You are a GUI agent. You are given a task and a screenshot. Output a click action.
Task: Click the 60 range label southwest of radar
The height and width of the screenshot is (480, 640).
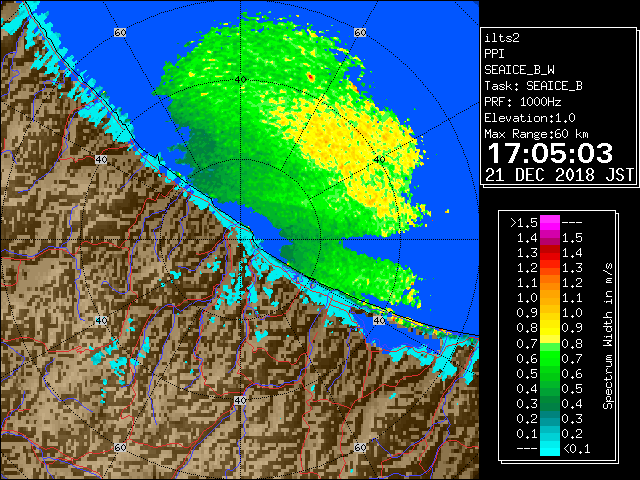tap(120, 447)
